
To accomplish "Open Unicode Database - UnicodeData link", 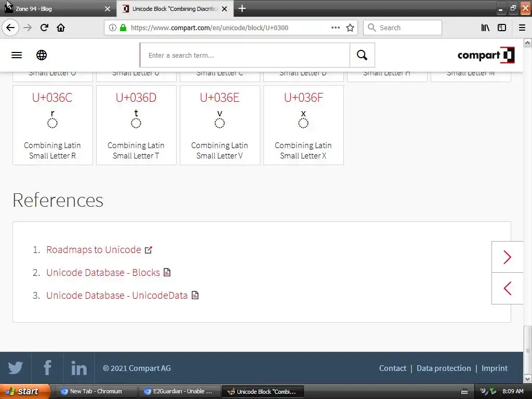I will click(x=117, y=295).
